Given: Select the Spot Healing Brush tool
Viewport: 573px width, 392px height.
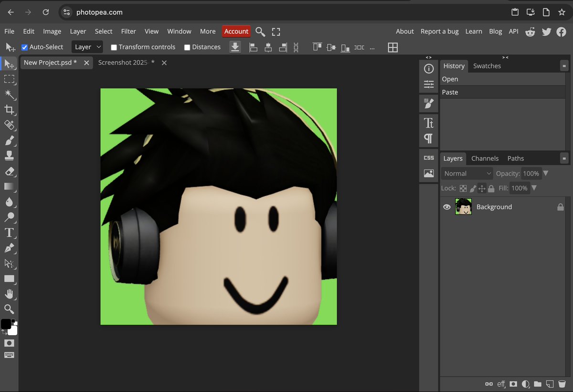Looking at the screenshot, I should tap(9, 126).
